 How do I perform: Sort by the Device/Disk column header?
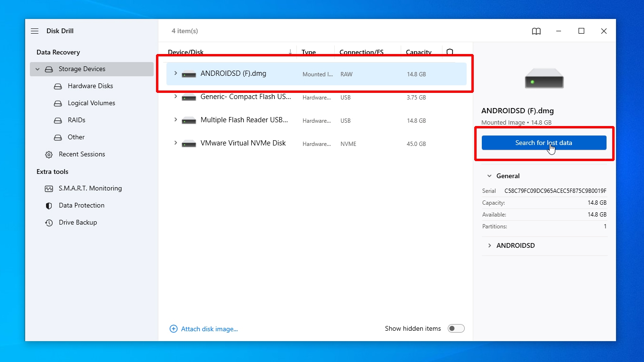point(185,52)
